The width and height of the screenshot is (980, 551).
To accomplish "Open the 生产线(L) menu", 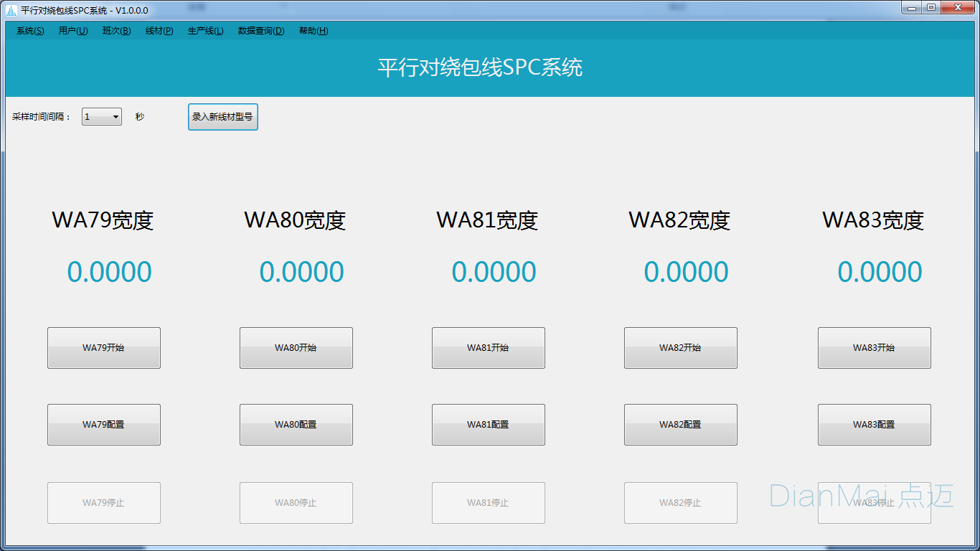I will click(206, 31).
